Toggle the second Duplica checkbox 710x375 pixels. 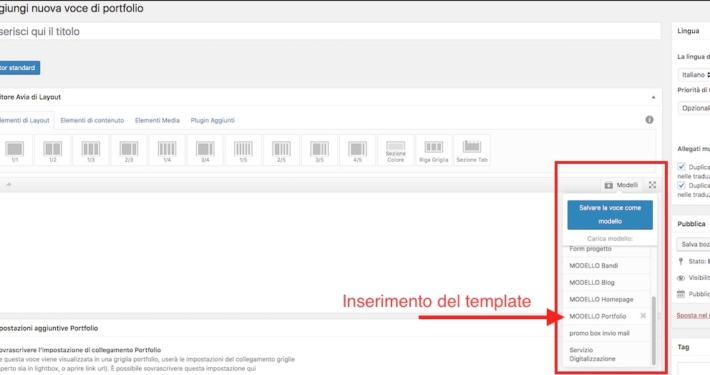click(x=681, y=185)
